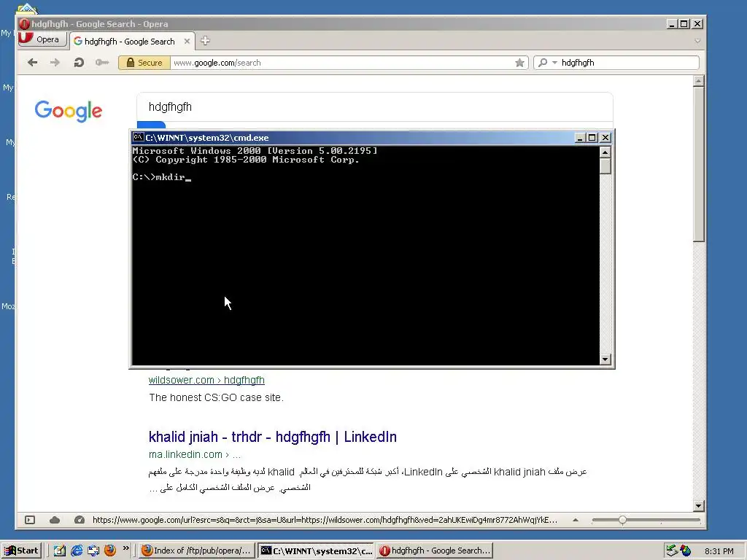The image size is (747, 560).
Task: Launch Show Desktop quick launch icon
Action: (60, 551)
